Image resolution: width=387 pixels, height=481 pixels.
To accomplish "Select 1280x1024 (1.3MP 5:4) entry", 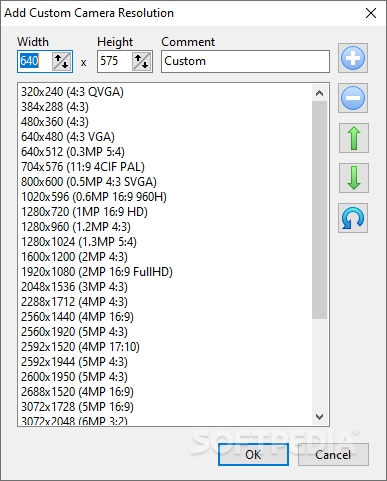I will coord(79,242).
